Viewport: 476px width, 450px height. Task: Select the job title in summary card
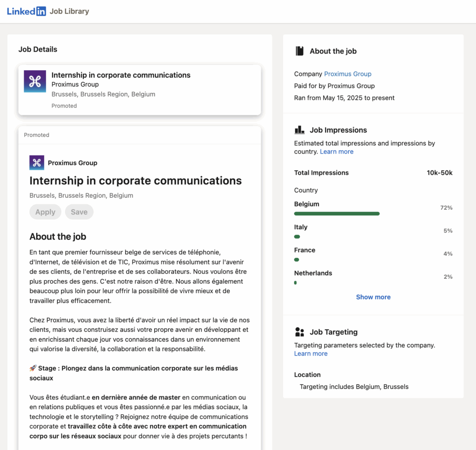pyautogui.click(x=121, y=75)
